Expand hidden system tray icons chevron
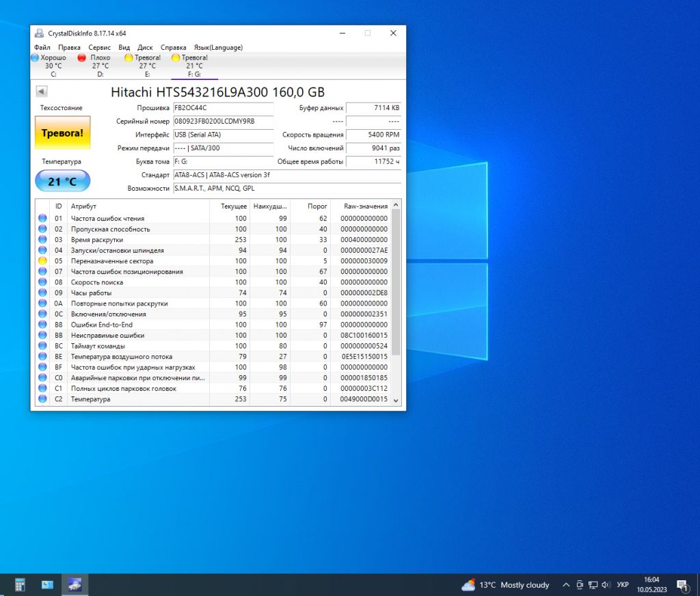The width and height of the screenshot is (700, 596). click(565, 585)
